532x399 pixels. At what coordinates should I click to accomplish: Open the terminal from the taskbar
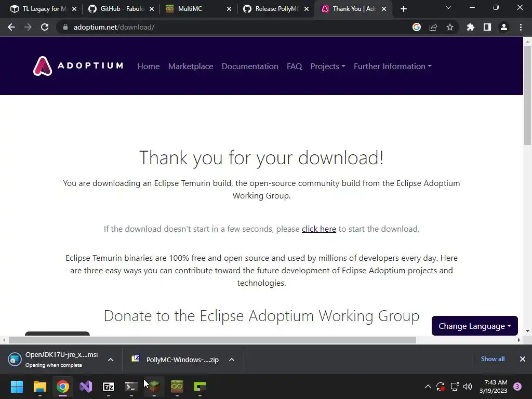(x=131, y=387)
